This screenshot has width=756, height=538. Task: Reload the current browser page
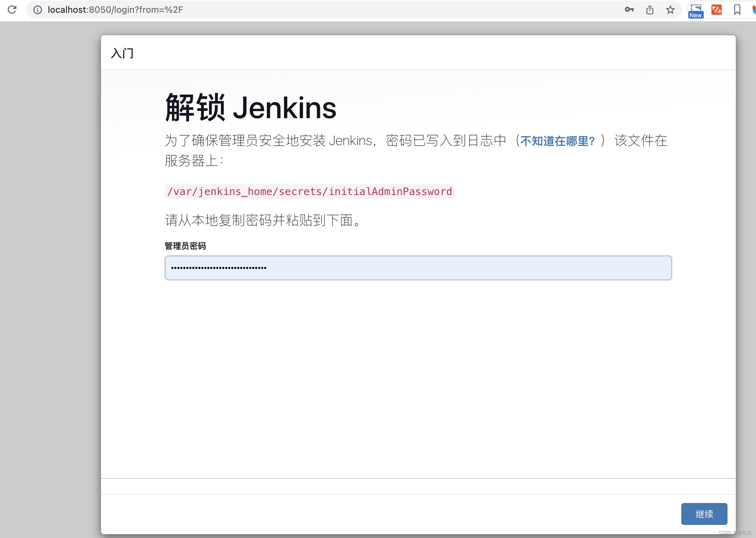(x=12, y=10)
